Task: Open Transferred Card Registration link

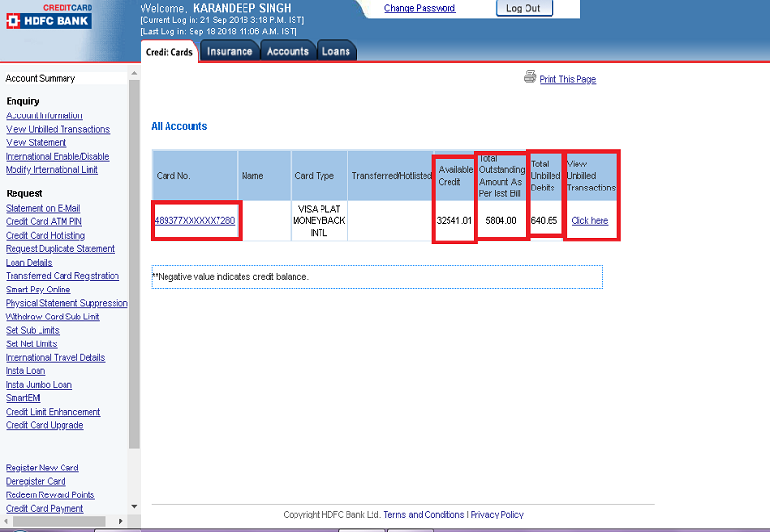Action: tap(63, 276)
